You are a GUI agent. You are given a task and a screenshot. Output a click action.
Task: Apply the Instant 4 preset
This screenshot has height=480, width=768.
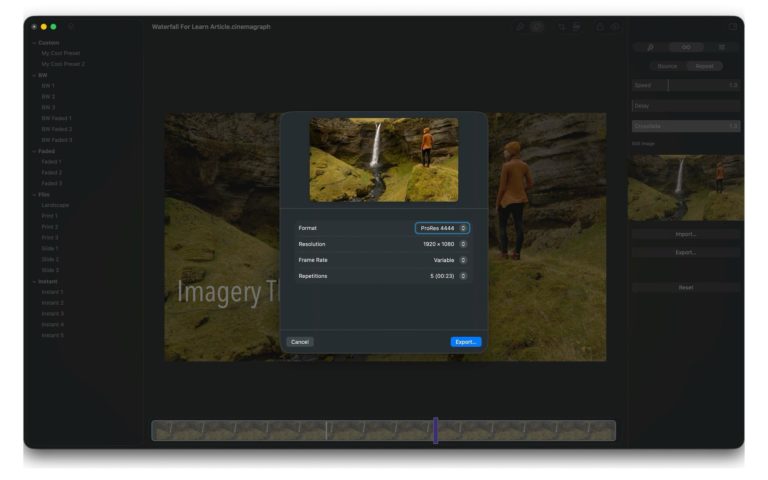click(52, 324)
